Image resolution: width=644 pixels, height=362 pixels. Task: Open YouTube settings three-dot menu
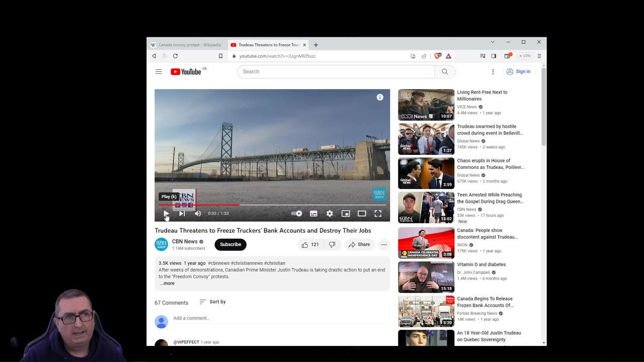tap(493, 72)
